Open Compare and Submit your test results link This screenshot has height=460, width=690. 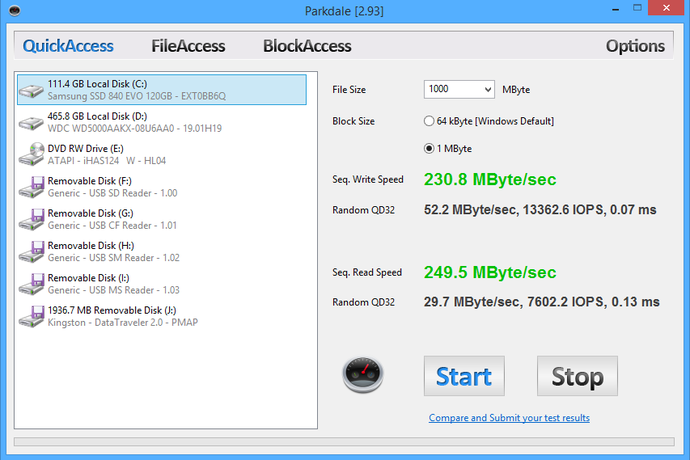coord(509,418)
